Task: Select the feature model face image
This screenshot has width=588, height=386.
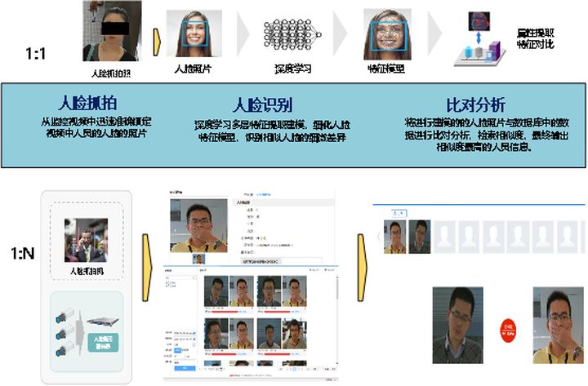Action: click(384, 33)
